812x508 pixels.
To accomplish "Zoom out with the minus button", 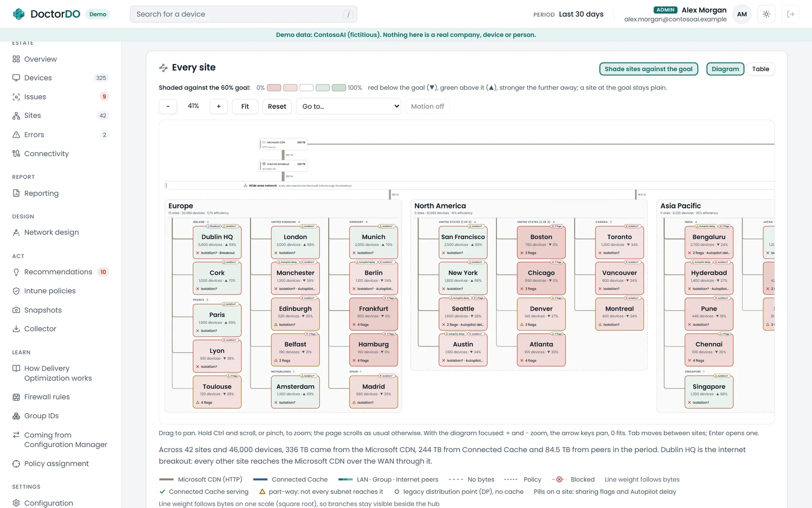I will click(x=168, y=106).
